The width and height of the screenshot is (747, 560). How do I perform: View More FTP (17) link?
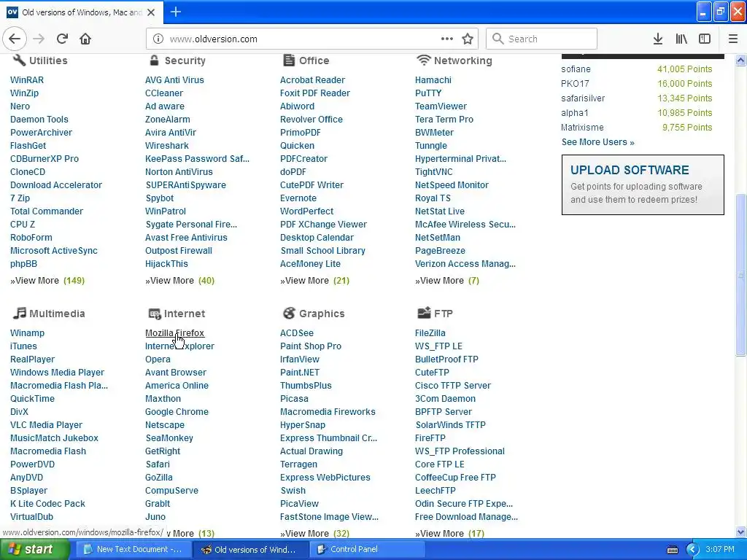[x=449, y=533]
